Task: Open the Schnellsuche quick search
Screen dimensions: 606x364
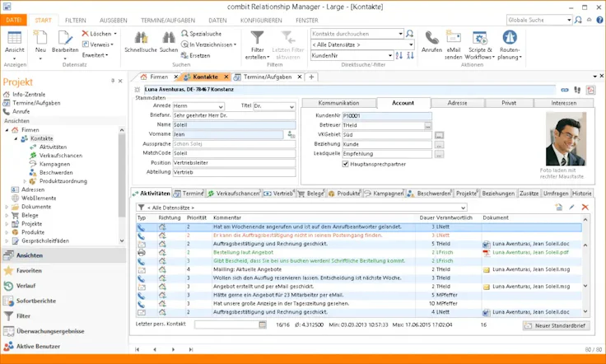Action: [x=141, y=43]
